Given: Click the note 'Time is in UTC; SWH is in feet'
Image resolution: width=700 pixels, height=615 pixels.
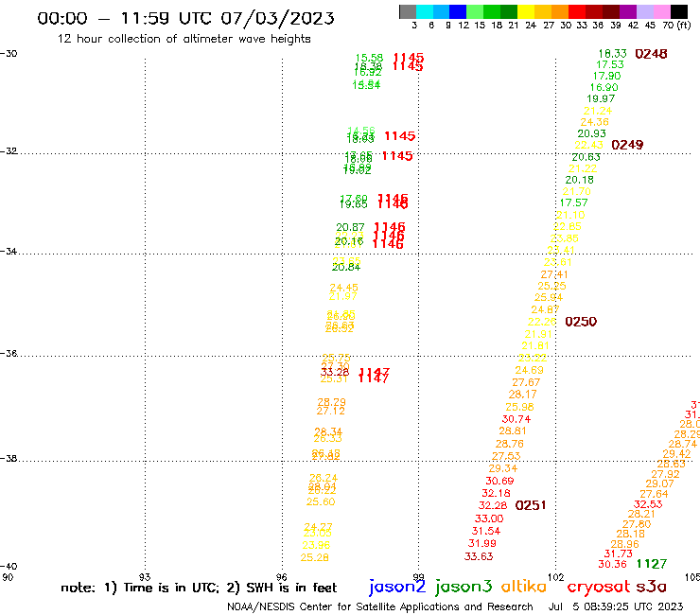Looking at the screenshot, I should click(199, 588).
